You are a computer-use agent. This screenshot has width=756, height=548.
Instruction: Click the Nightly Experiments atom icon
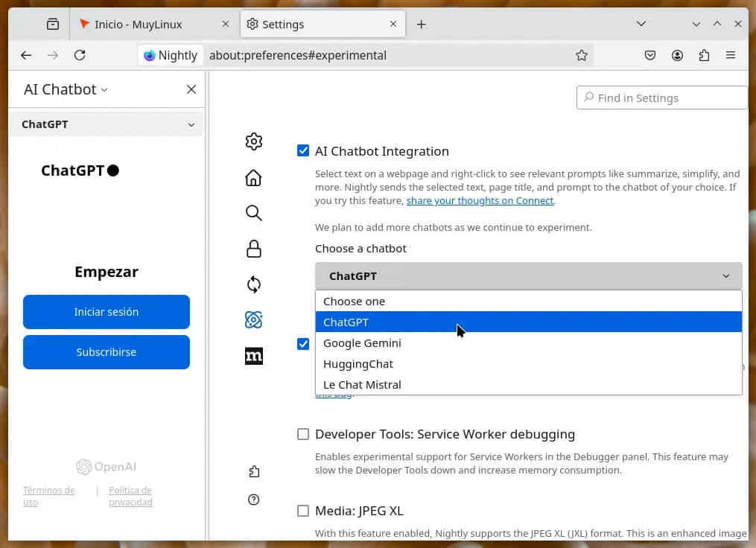[253, 320]
